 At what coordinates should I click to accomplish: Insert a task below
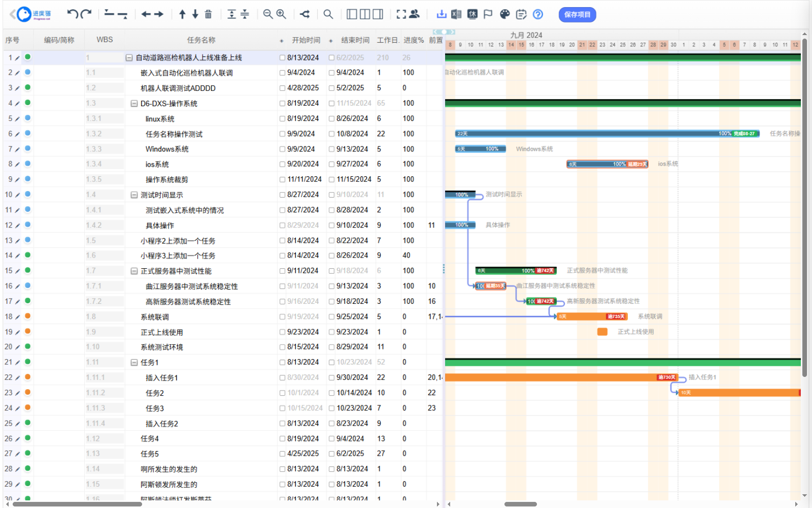point(122,14)
